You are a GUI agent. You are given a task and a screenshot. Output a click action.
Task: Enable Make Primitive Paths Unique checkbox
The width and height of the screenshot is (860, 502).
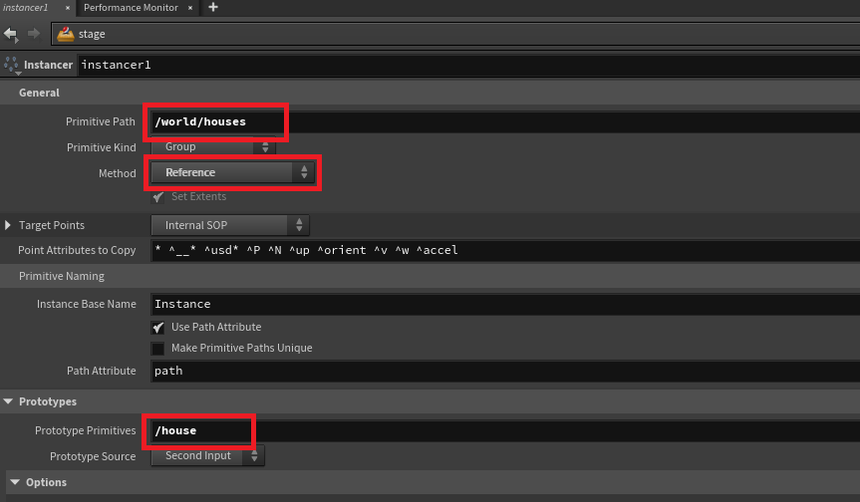158,348
